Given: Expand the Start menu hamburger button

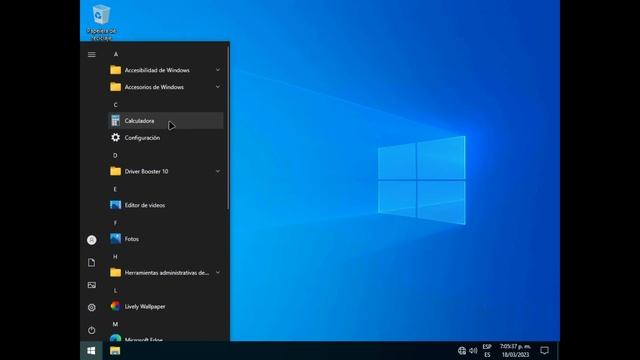Looking at the screenshot, I should [x=92, y=54].
